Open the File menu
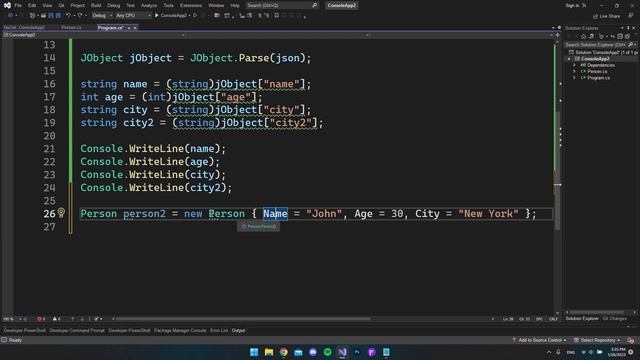Image resolution: width=640 pixels, height=360 pixels. coord(18,6)
